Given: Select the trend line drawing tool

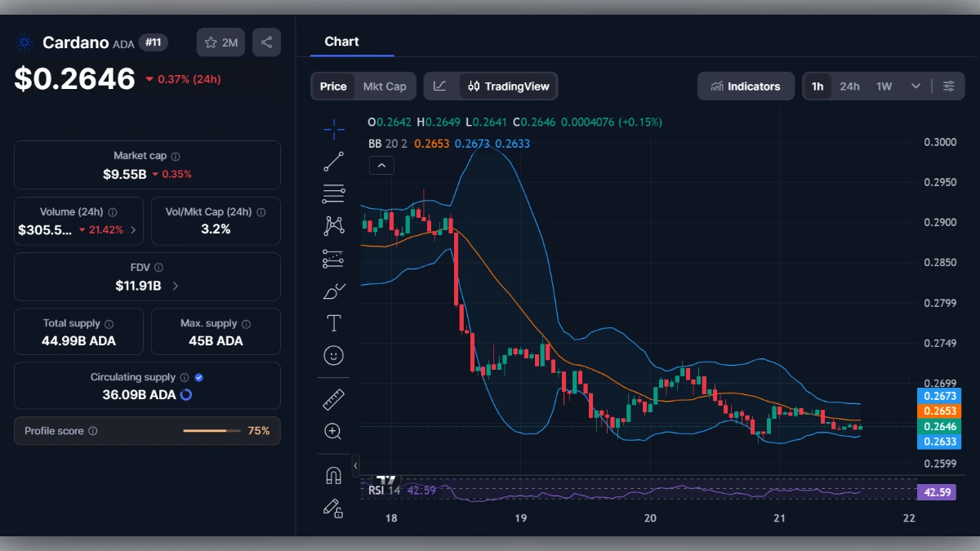Looking at the screenshot, I should [x=333, y=162].
